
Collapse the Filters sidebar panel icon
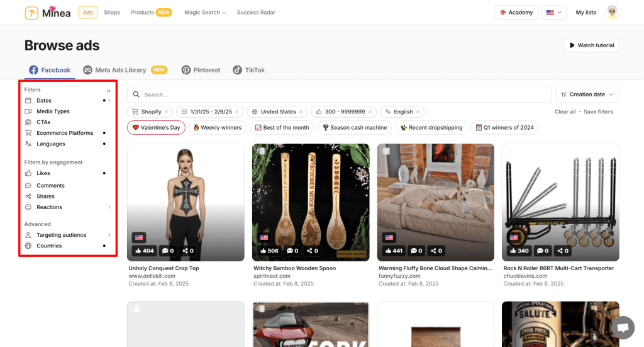pyautogui.click(x=109, y=91)
